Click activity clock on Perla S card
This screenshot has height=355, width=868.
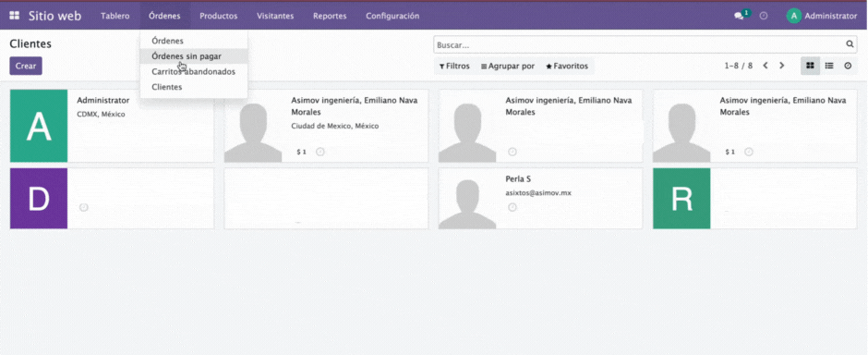pyautogui.click(x=512, y=207)
